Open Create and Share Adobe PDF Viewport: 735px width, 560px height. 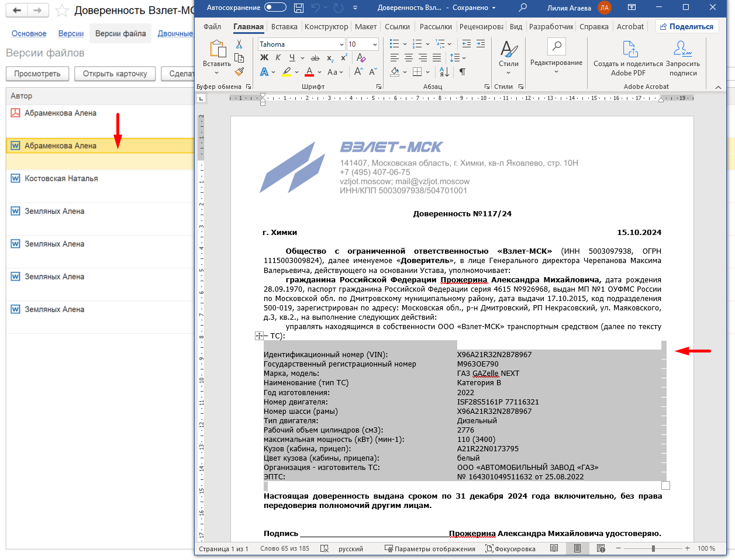pyautogui.click(x=629, y=58)
